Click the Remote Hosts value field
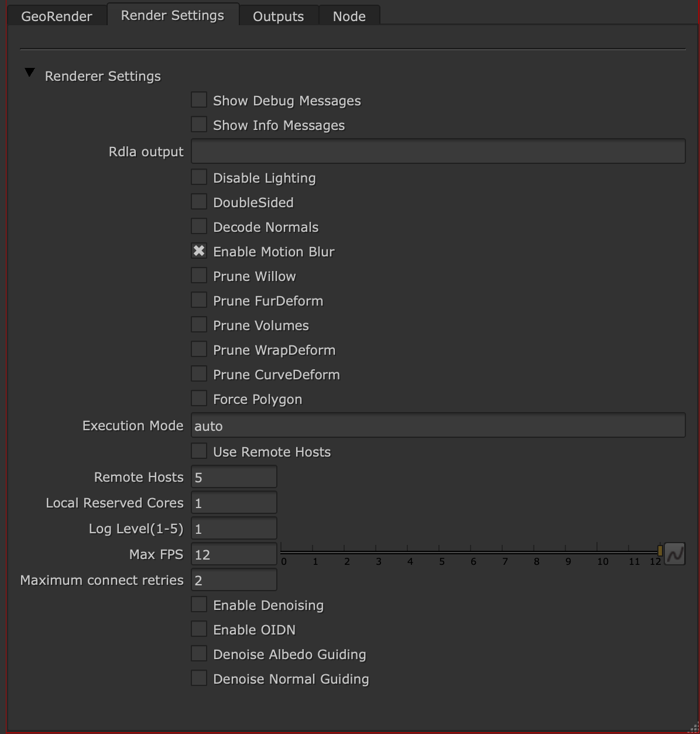 point(234,477)
